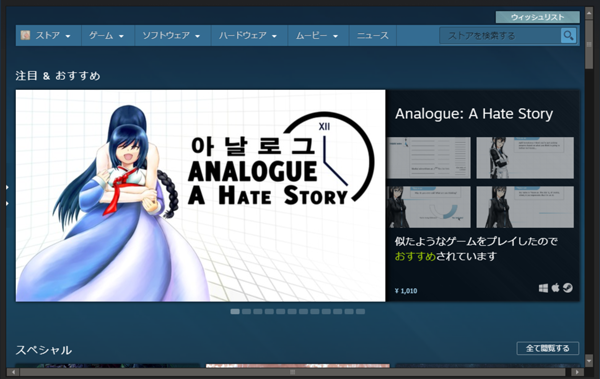This screenshot has height=379, width=600.
Task: Click the horizontal scrollbar right arrow
Action: (x=577, y=372)
